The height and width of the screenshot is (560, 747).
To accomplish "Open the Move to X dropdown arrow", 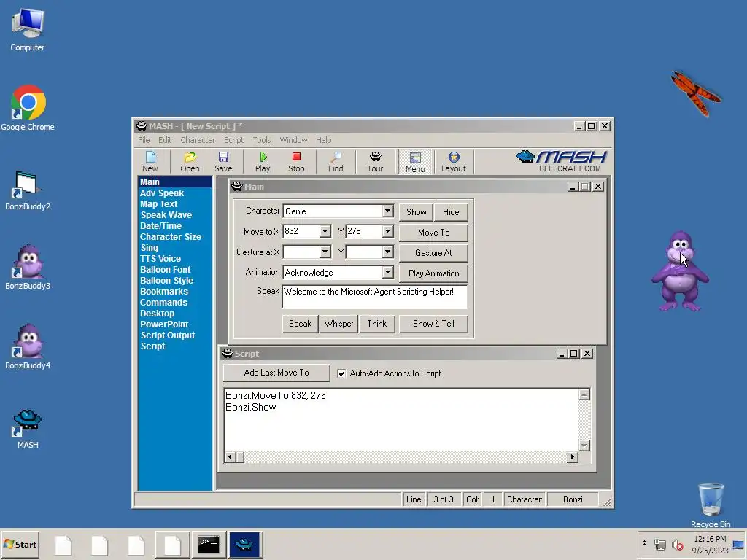I will (x=325, y=231).
